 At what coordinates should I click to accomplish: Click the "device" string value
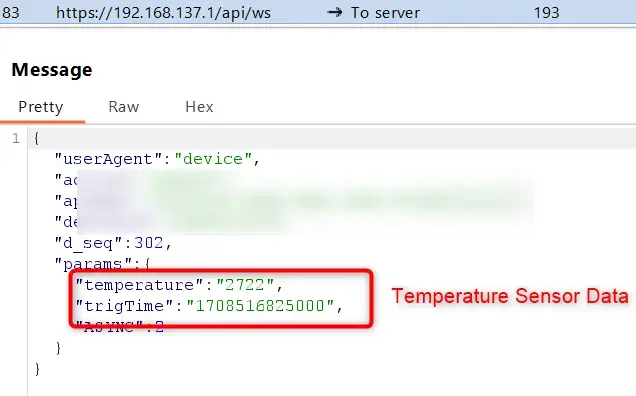[213, 159]
